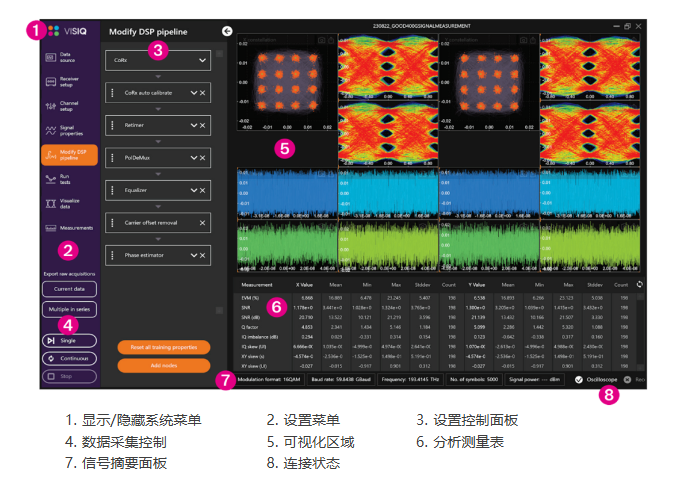Start a Single acquisition
Screen dimensions: 679x482
pyautogui.click(x=69, y=340)
